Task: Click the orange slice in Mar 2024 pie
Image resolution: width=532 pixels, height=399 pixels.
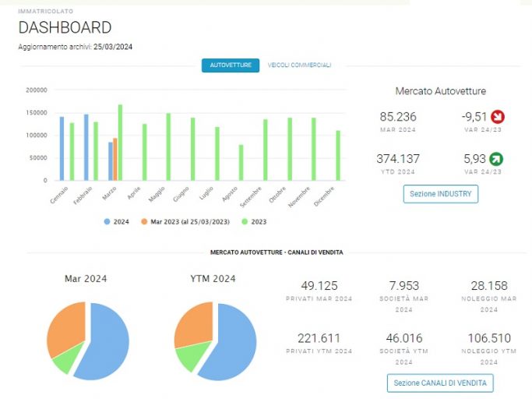Action: [66, 326]
